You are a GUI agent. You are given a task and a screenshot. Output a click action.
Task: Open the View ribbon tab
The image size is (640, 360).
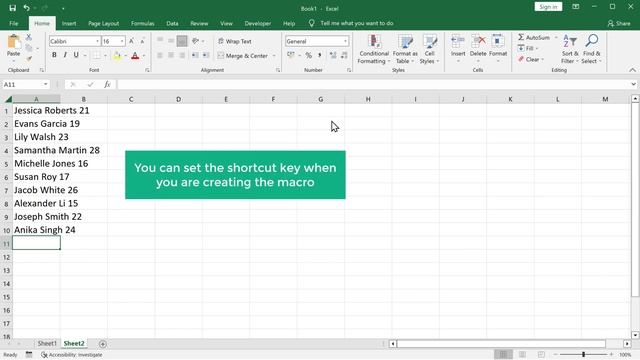coord(226,23)
